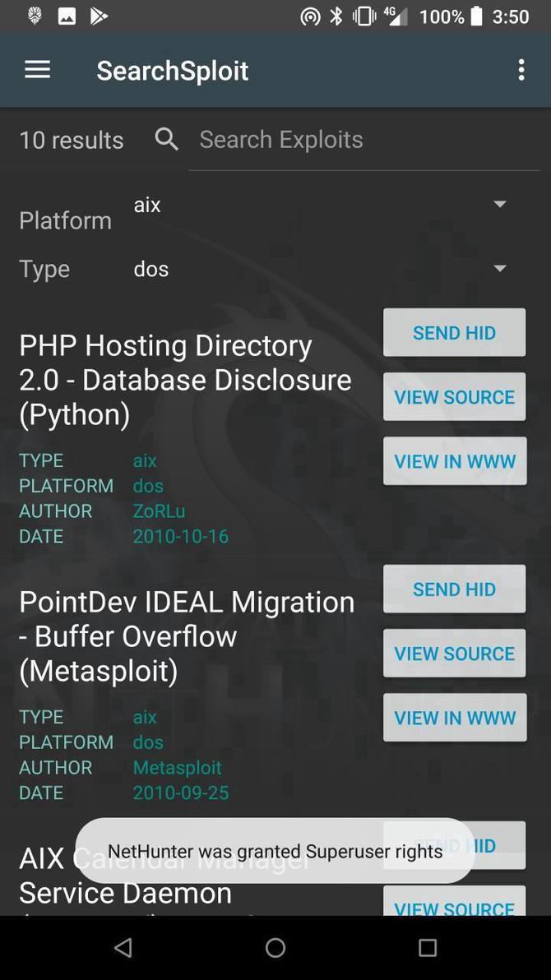Image resolution: width=551 pixels, height=980 pixels.
Task: Open recent apps with square button
Action: (428, 947)
